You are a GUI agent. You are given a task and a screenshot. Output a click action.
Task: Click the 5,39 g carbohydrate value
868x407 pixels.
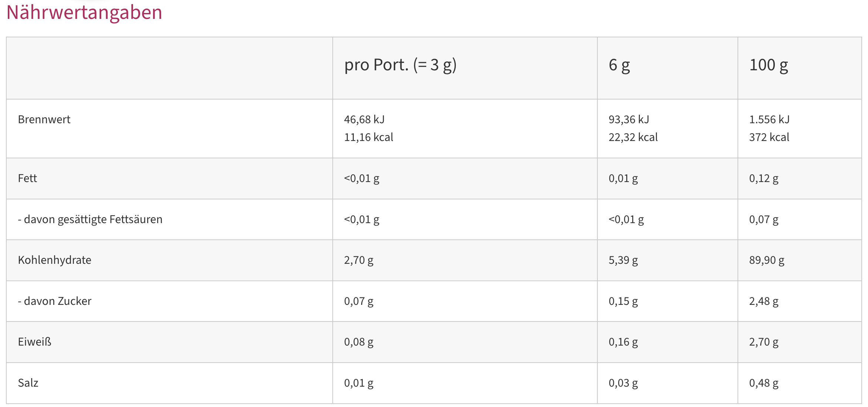pyautogui.click(x=623, y=260)
